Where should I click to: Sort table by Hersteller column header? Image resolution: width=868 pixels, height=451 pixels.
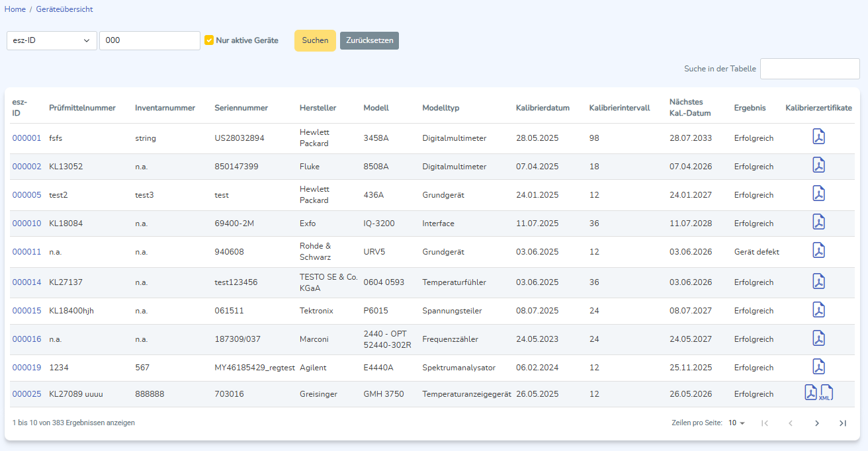click(x=318, y=108)
